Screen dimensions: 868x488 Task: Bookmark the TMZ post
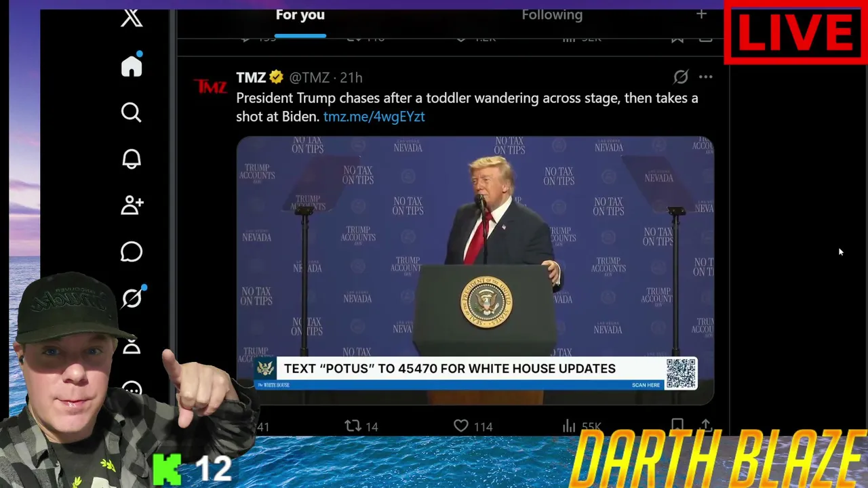pos(677,426)
